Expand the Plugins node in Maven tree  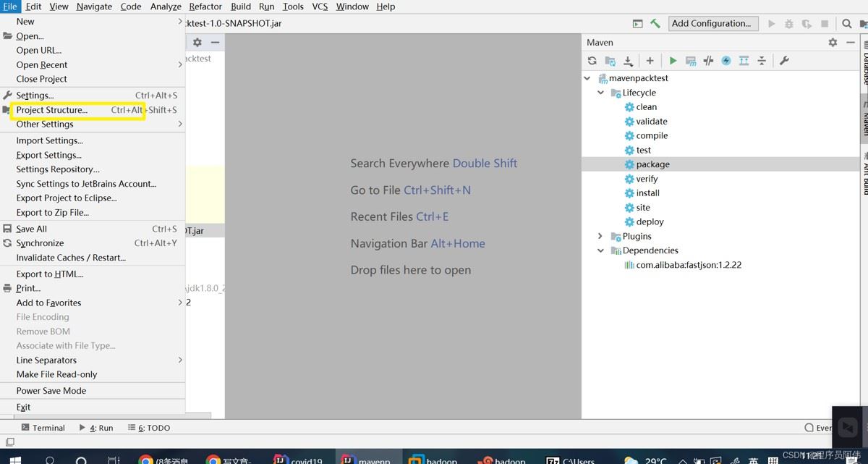pyautogui.click(x=600, y=236)
